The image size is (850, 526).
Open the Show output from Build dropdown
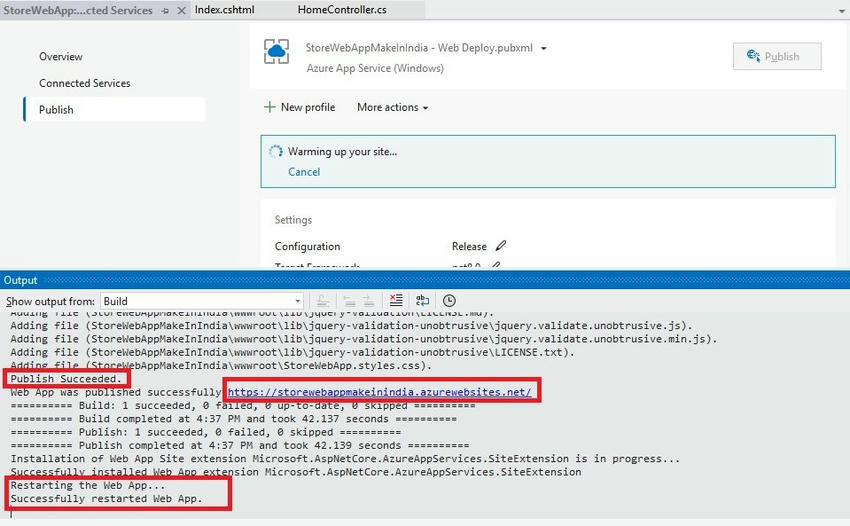point(202,301)
